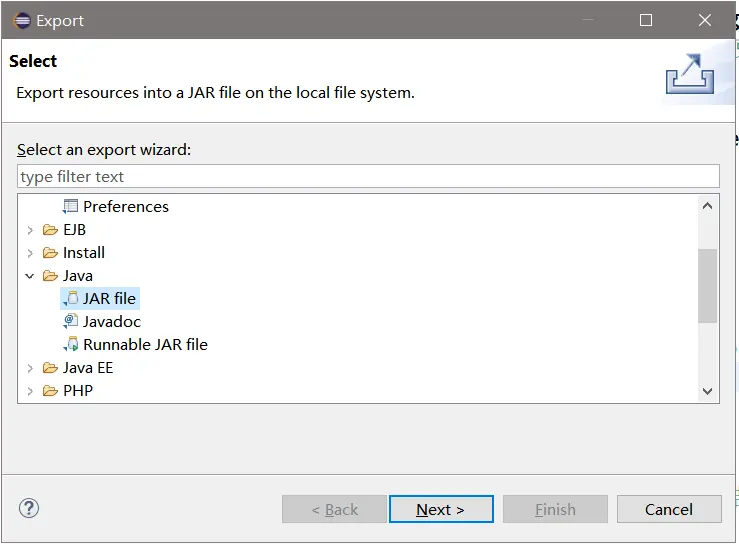Click the Runnable JAR file icon
This screenshot has width=739, height=544.
(70, 344)
